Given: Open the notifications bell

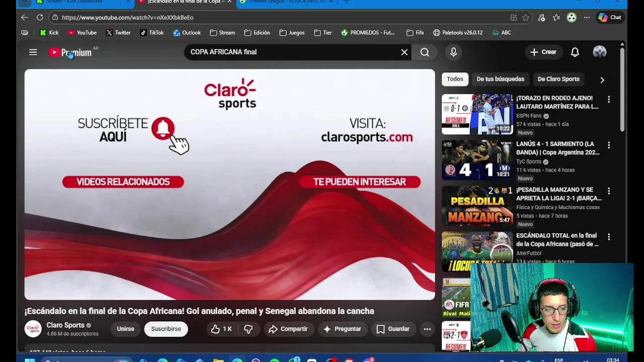Looking at the screenshot, I should 575,52.
